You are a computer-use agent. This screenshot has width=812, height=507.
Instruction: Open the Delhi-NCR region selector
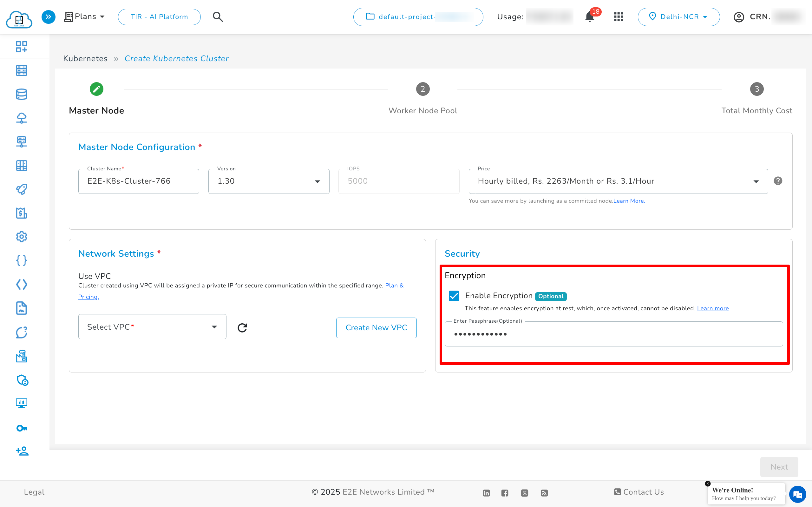coord(679,16)
